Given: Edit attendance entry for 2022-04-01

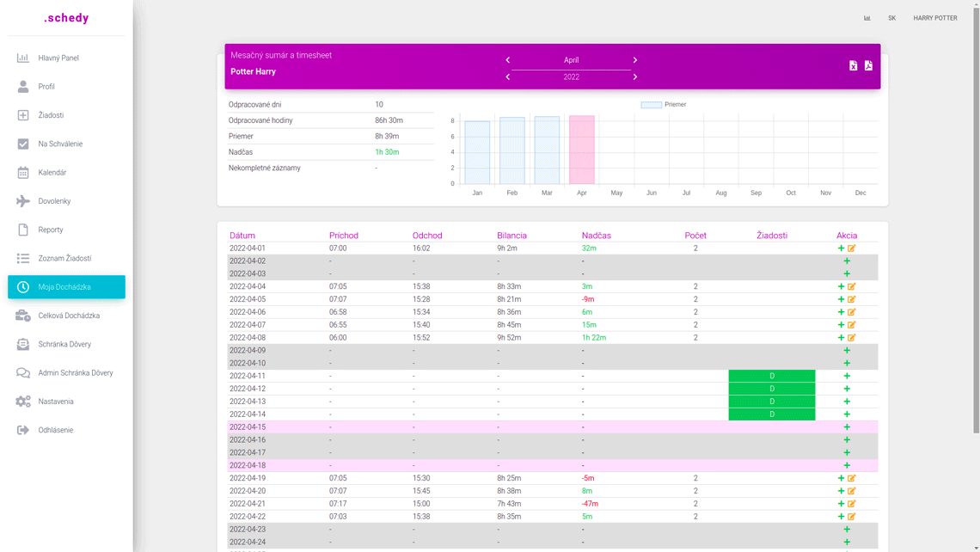Looking at the screenshot, I should tap(852, 248).
